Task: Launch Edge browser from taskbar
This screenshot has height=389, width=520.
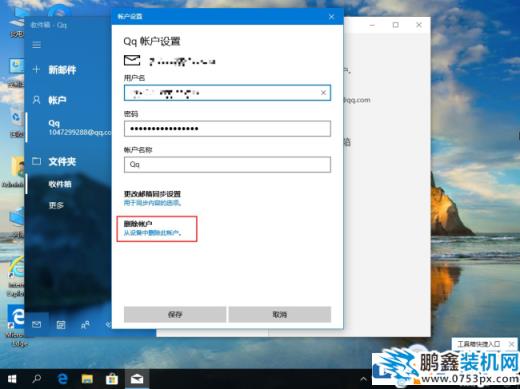Action: [62, 379]
